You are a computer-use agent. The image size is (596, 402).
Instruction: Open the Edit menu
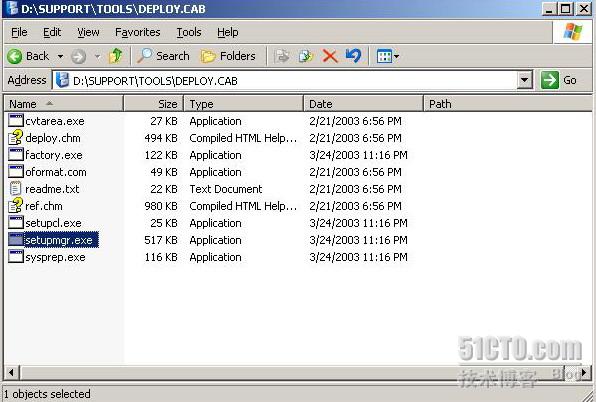coord(52,32)
